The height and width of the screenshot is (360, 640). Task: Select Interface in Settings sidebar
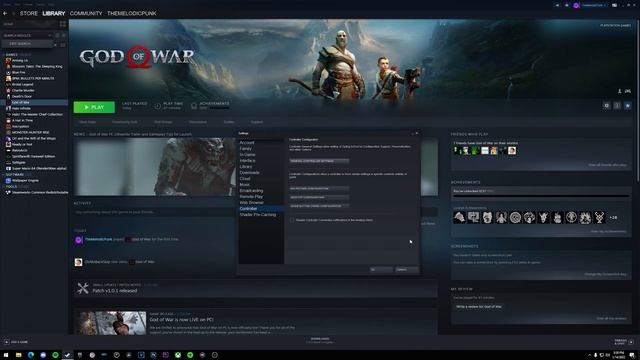click(x=247, y=161)
